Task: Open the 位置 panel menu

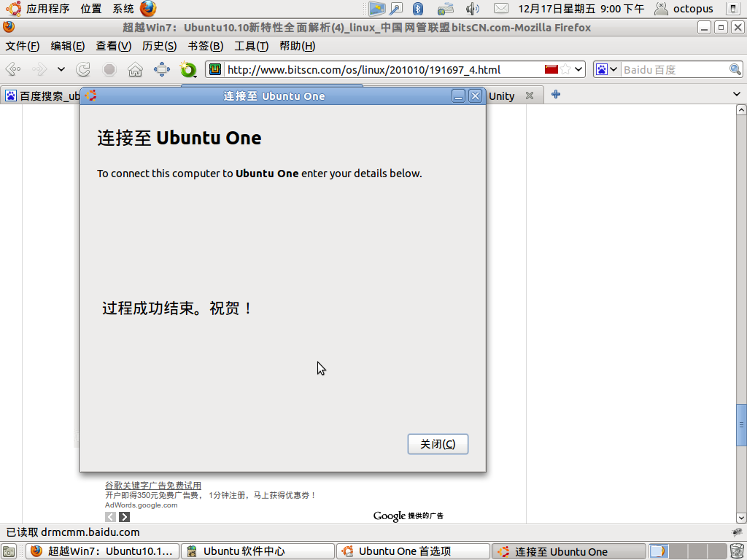Action: click(x=91, y=9)
